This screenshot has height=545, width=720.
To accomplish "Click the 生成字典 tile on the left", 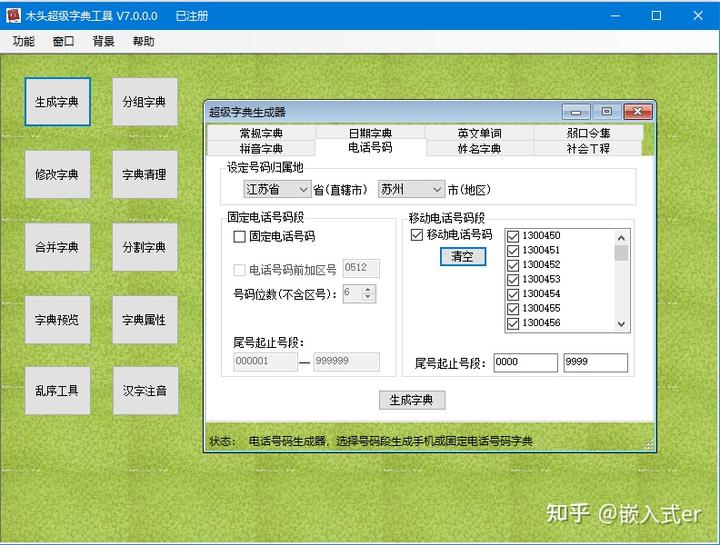I will point(57,101).
